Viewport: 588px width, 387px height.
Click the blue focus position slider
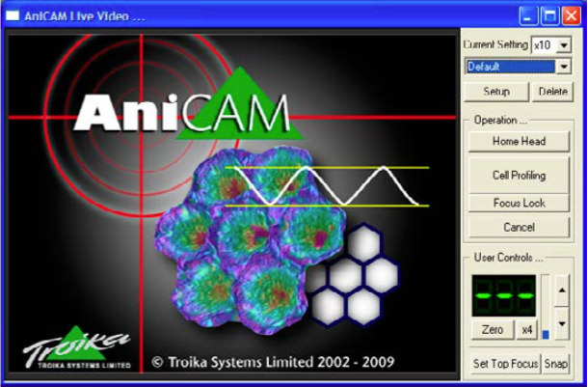[546, 334]
